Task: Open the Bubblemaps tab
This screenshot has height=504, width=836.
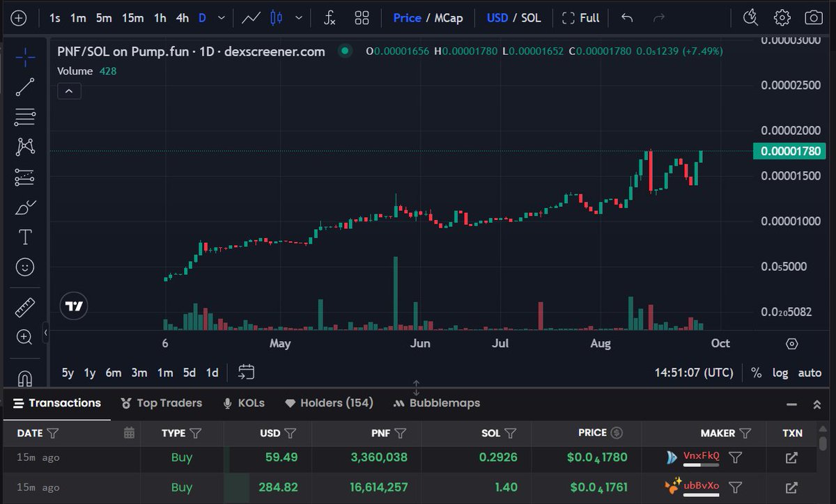Action: pyautogui.click(x=436, y=403)
